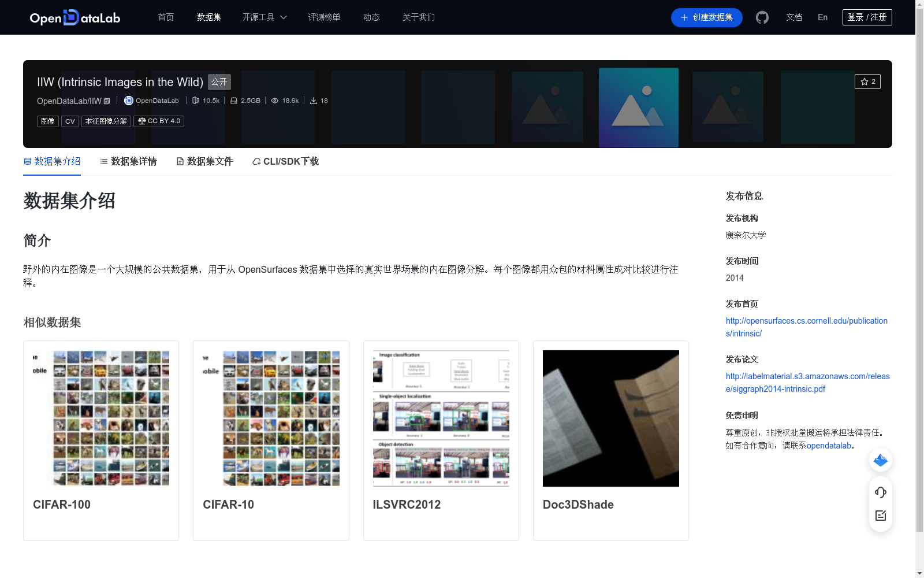Open the opensurfaces.cs.cornell.edu homepage link
924x578 pixels.
806,327
